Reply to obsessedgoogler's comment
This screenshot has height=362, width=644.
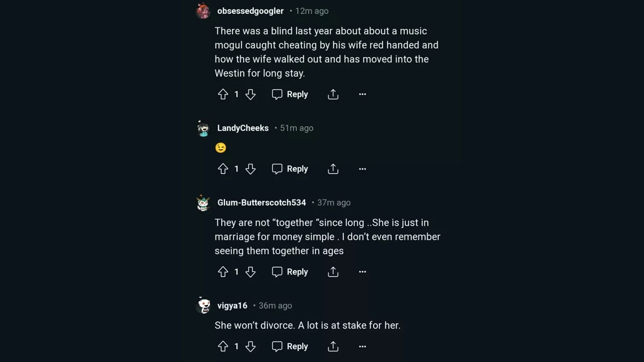(x=290, y=94)
